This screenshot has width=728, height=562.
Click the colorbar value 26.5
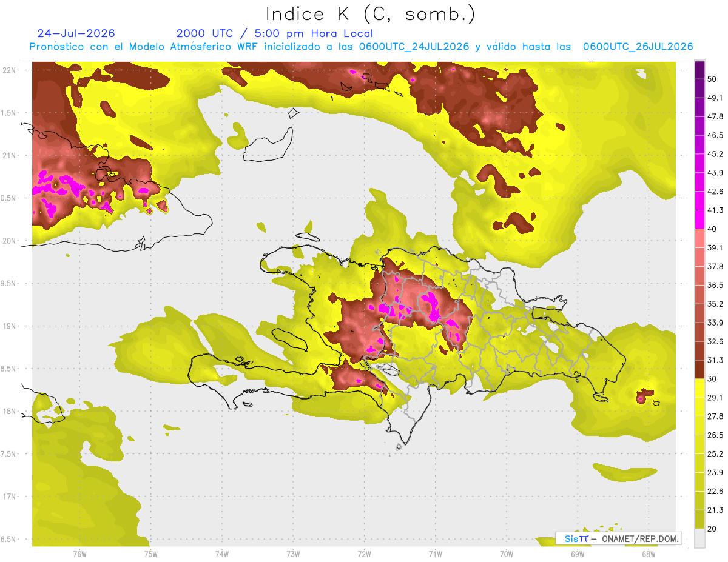point(715,435)
